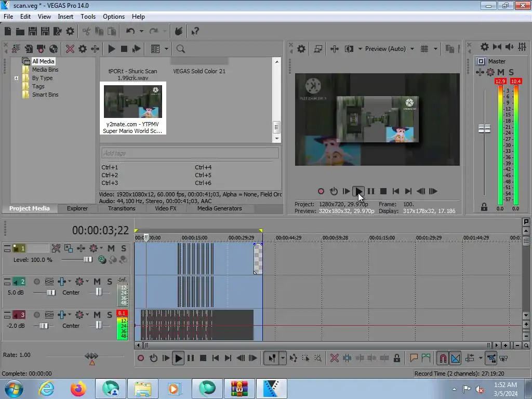532x399 pixels.
Task: Open the Auto Ripple dropdown arrow
Action: [481, 358]
